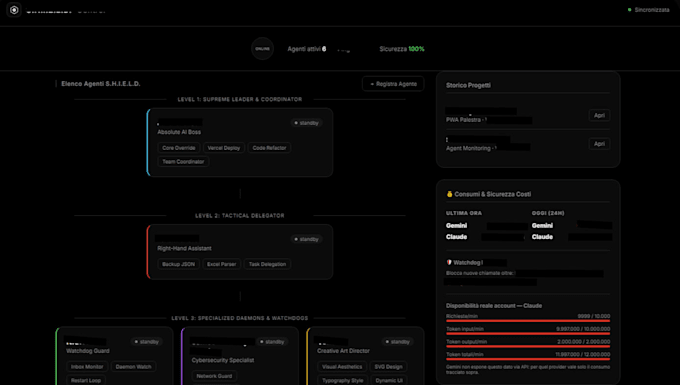The width and height of the screenshot is (680, 385).
Task: Click Level 3: Specialized Daemons & Watchdogs heading
Action: click(x=240, y=318)
